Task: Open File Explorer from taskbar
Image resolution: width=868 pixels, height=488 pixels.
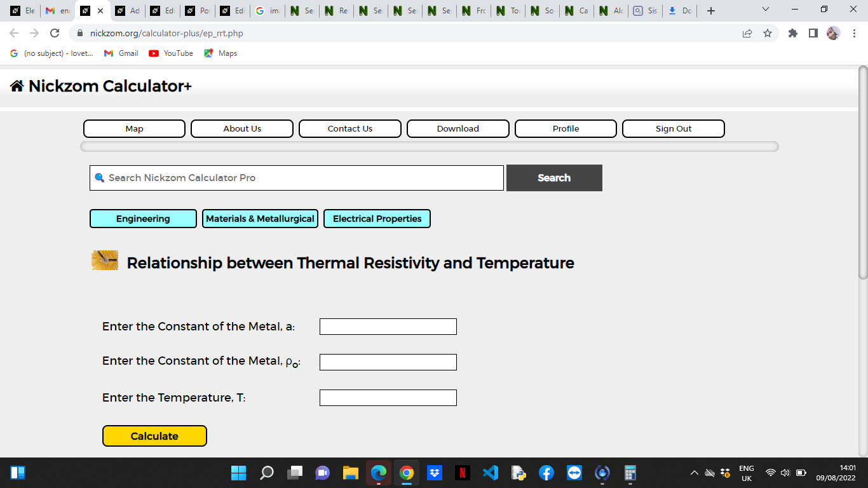Action: (351, 473)
